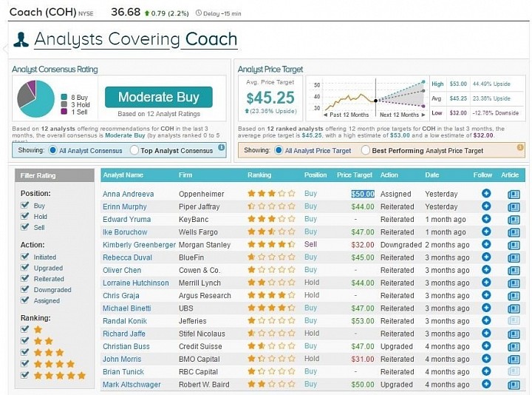Open Brian Tunick analyst profile link
This screenshot has height=395, width=532.
click(x=123, y=372)
